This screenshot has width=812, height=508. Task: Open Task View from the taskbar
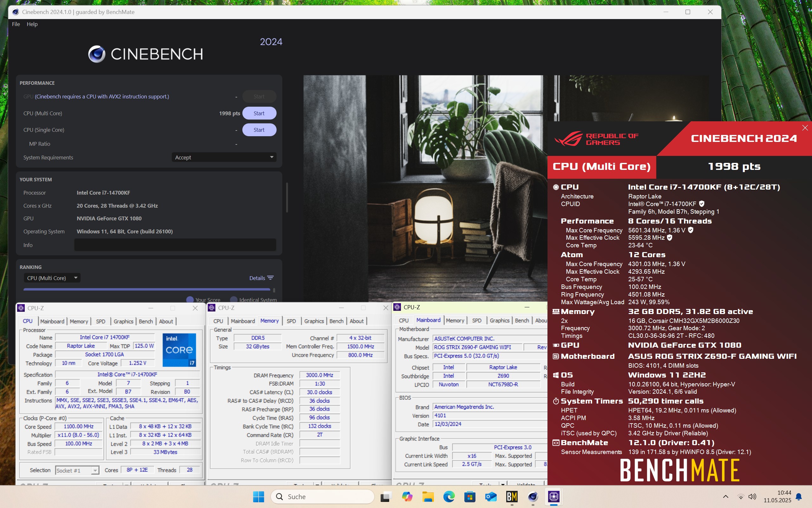(x=386, y=497)
